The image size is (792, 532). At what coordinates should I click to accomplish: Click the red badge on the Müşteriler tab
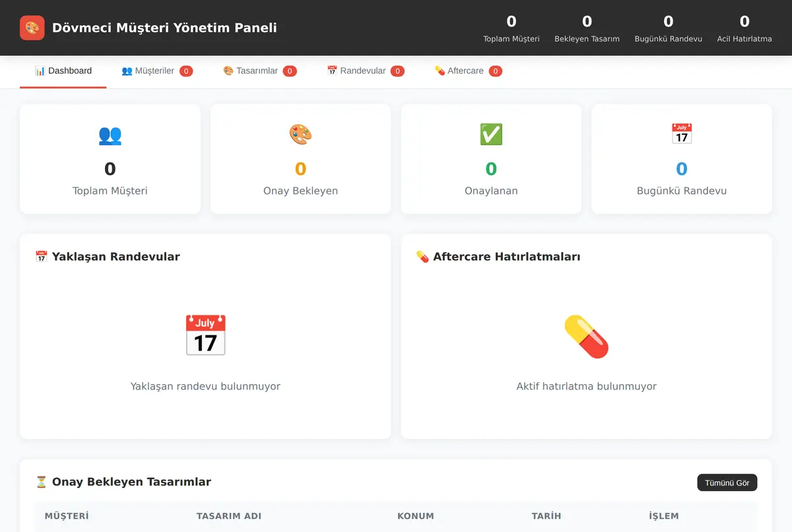coord(186,71)
